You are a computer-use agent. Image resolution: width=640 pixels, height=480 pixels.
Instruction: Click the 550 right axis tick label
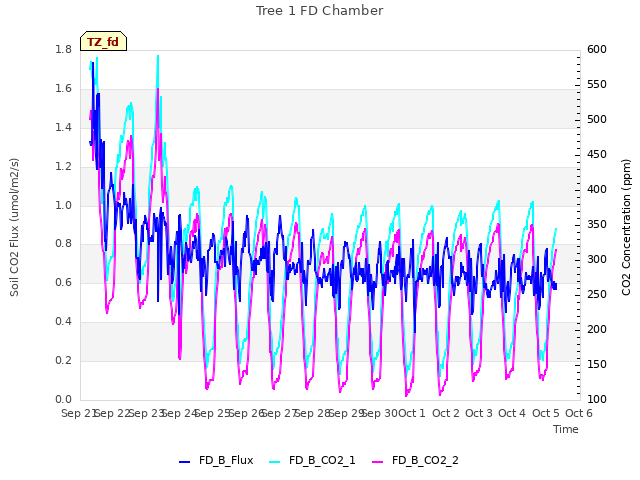(597, 84)
